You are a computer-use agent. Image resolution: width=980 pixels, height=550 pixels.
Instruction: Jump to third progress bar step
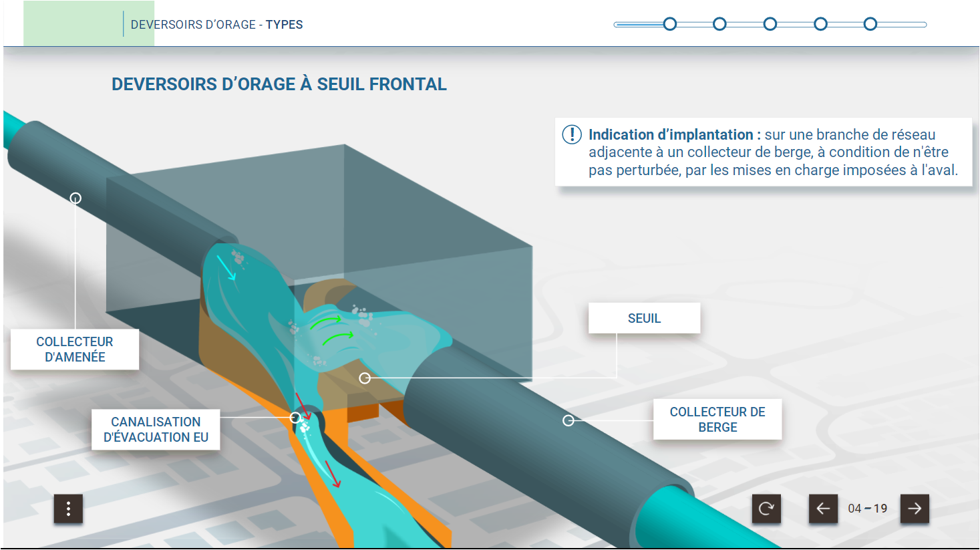click(x=770, y=25)
